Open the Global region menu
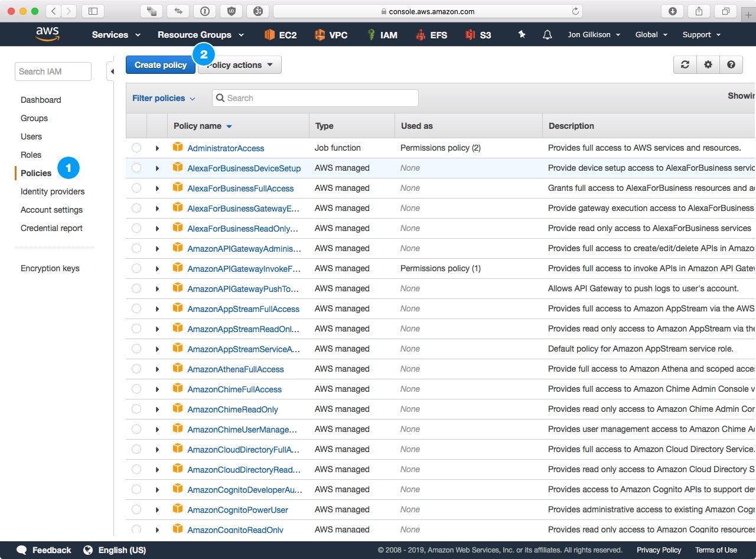This screenshot has height=559, width=756. tap(651, 35)
